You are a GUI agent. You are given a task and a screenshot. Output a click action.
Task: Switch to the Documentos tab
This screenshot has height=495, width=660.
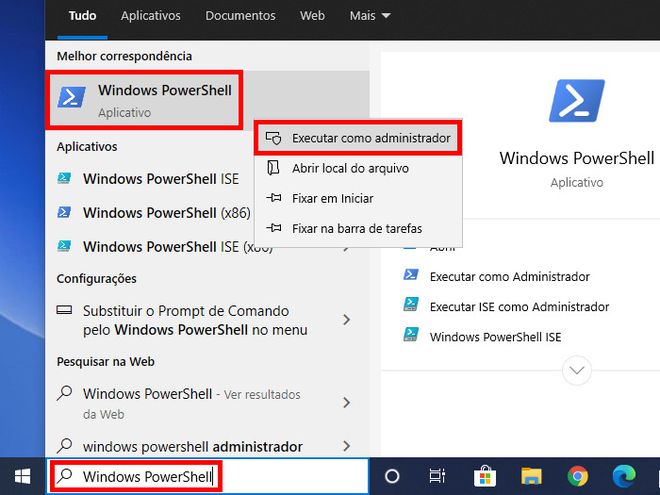pos(240,16)
